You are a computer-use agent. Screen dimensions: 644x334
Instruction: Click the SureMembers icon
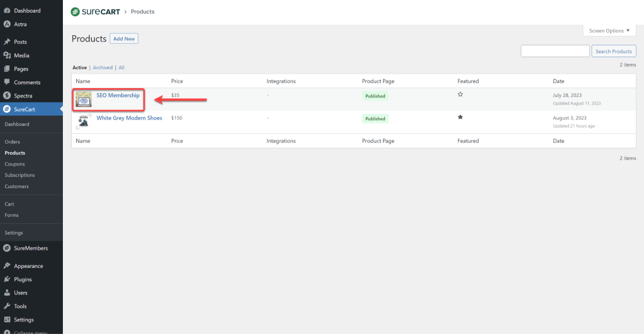pos(7,248)
